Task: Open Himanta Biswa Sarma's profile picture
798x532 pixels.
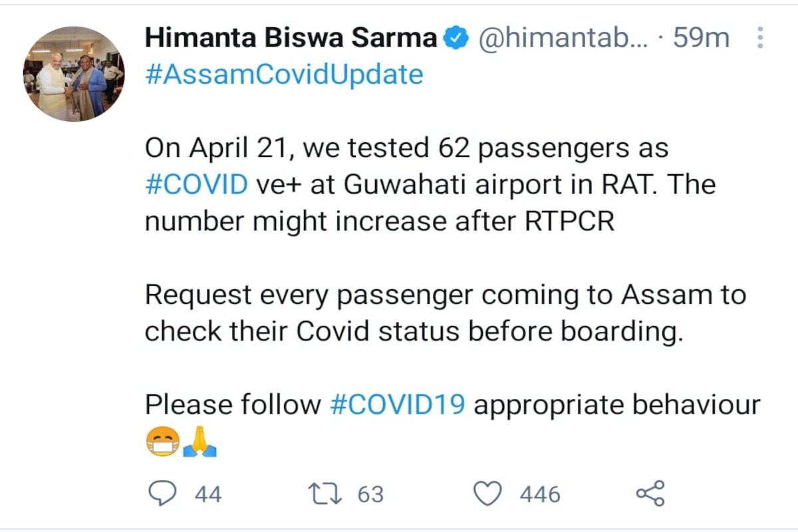Action: (x=73, y=74)
